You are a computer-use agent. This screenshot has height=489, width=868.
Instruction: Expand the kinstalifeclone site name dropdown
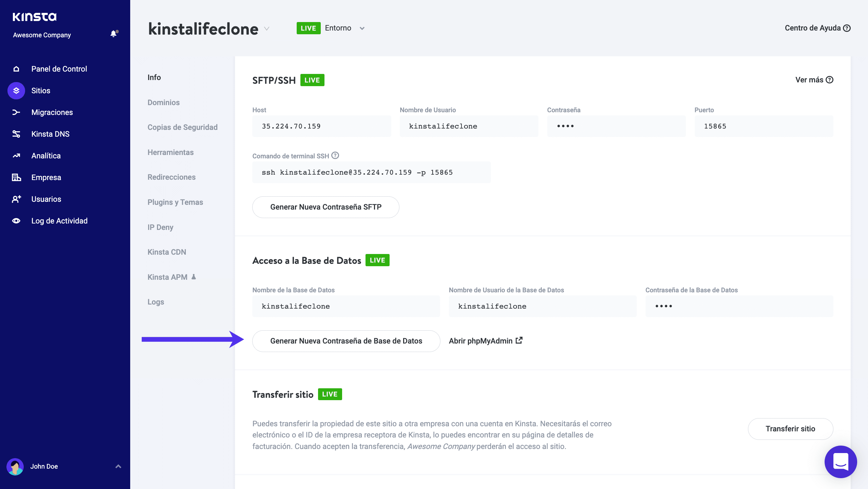267,29
